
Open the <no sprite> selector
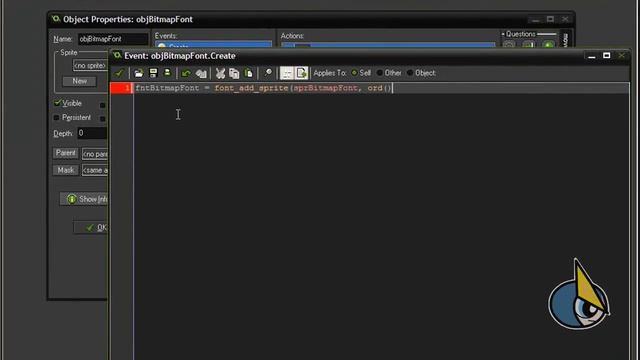coord(90,65)
